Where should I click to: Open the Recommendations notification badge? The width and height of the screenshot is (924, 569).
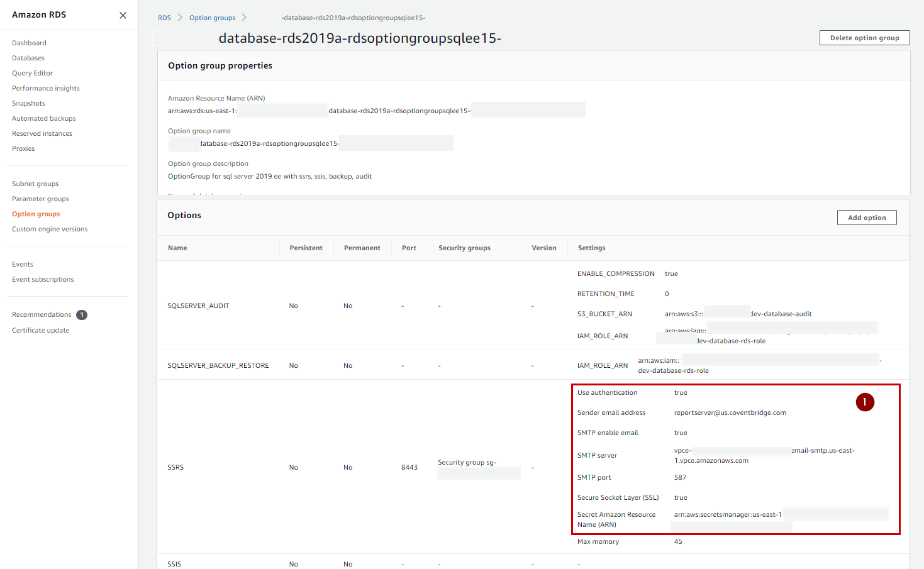81,314
